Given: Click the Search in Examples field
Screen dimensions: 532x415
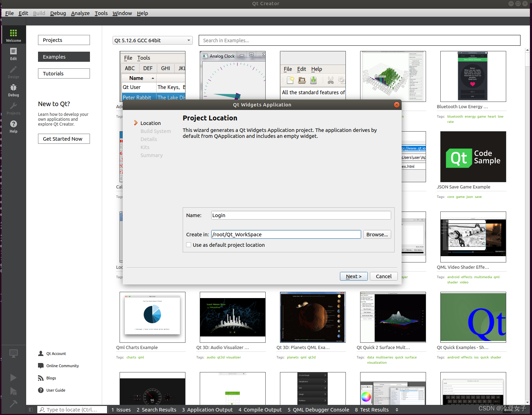Looking at the screenshot, I should point(359,40).
